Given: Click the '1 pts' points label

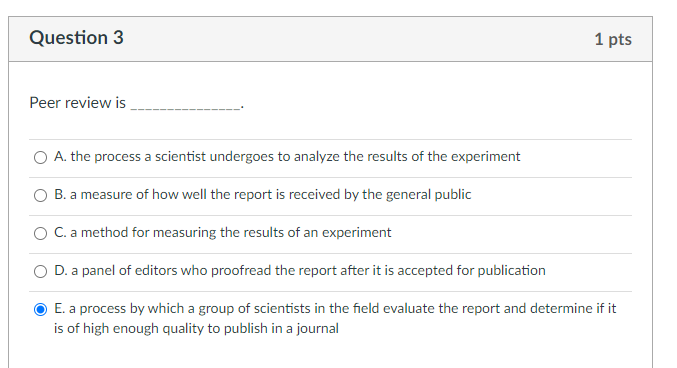Looking at the screenshot, I should (613, 39).
